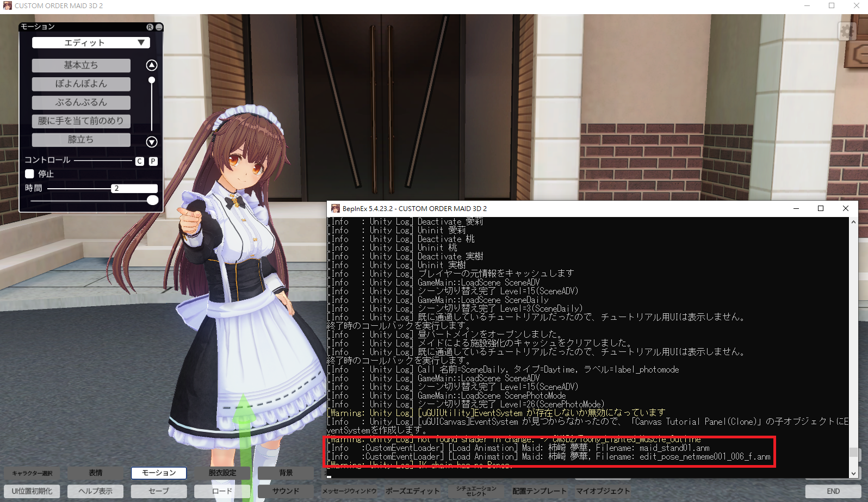Click the P paste icon in コントロール
The width and height of the screenshot is (868, 502).
[153, 161]
